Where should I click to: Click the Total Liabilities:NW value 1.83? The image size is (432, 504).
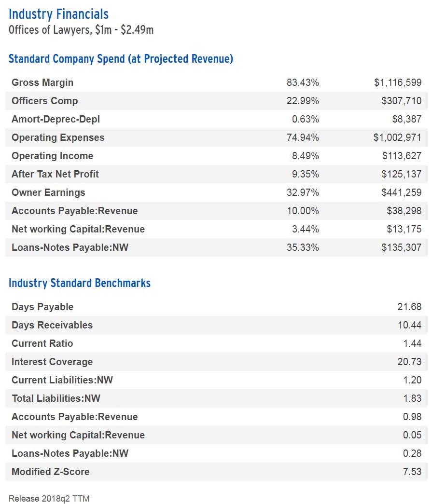(x=412, y=398)
